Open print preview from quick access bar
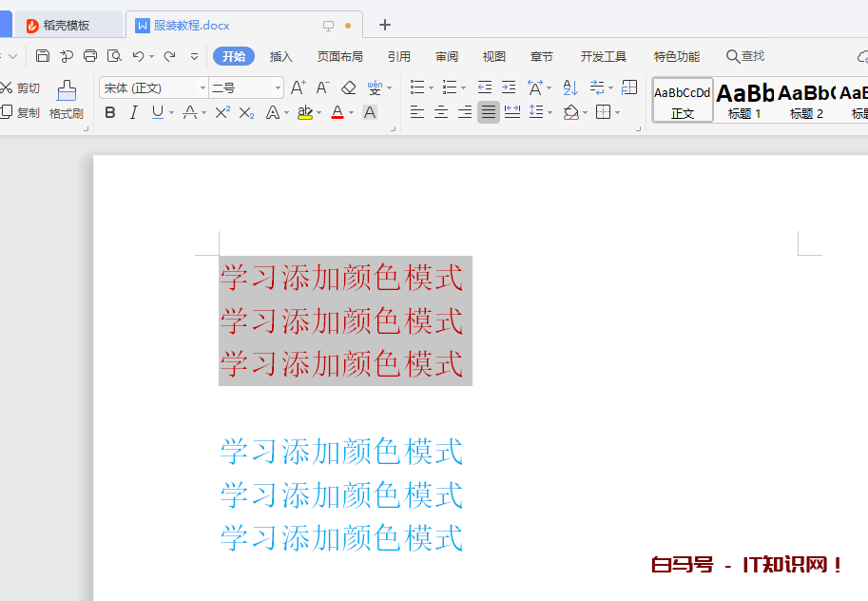This screenshot has width=868, height=601. [114, 56]
